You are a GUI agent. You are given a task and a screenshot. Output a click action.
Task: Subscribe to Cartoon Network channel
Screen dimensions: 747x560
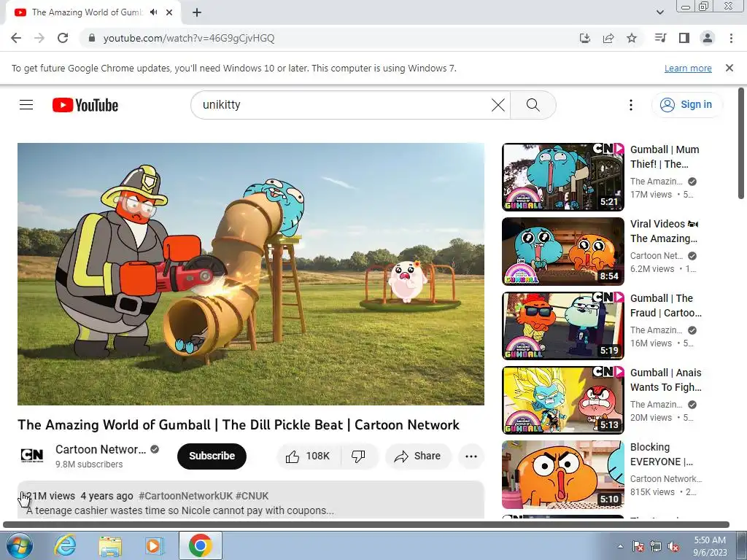(212, 456)
